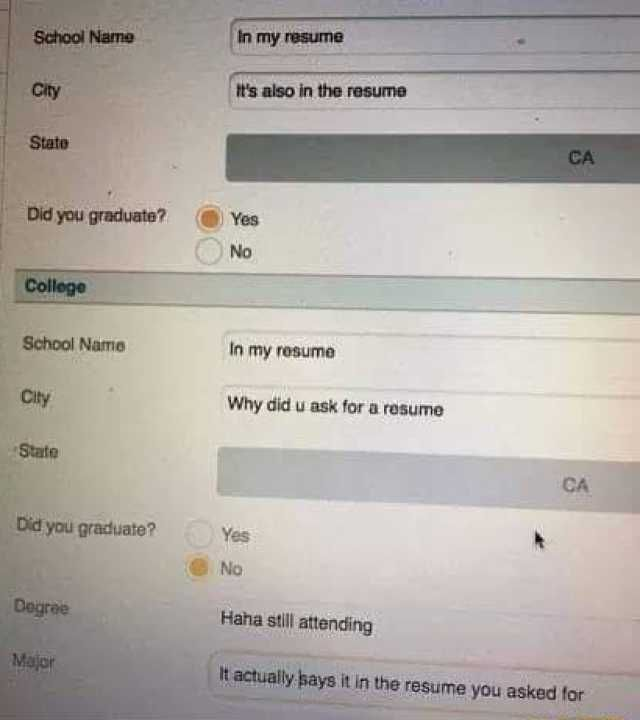Click the upper 'Did you graduate?' label

click(96, 215)
